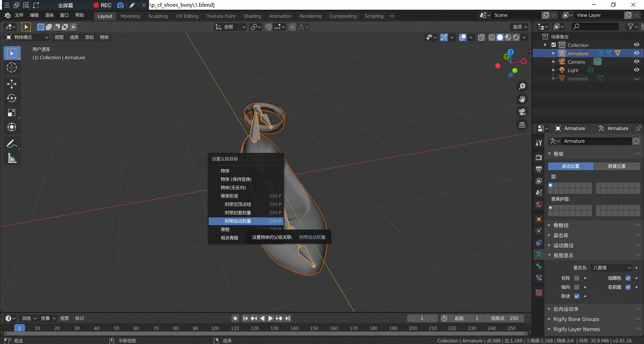Switch to the Sculpting workspace tab
Viewport: 644px width, 344px height.
[158, 16]
